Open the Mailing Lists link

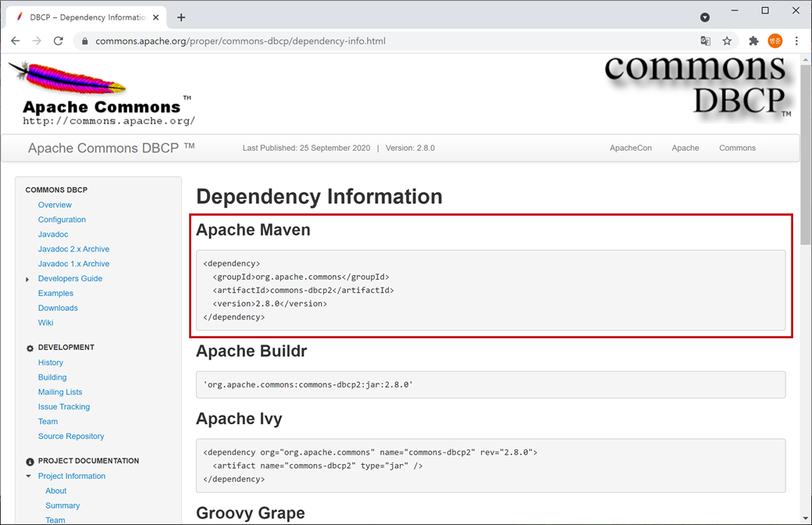[60, 392]
